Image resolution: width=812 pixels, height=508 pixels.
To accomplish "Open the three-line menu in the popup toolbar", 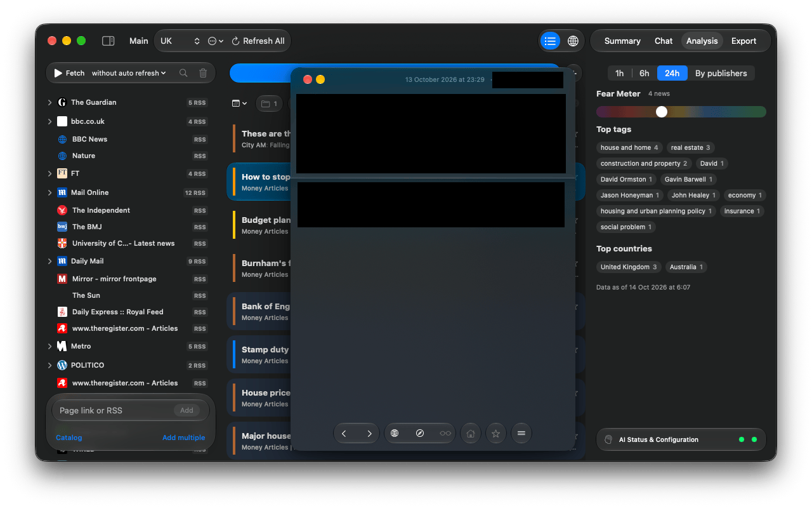I will [521, 434].
